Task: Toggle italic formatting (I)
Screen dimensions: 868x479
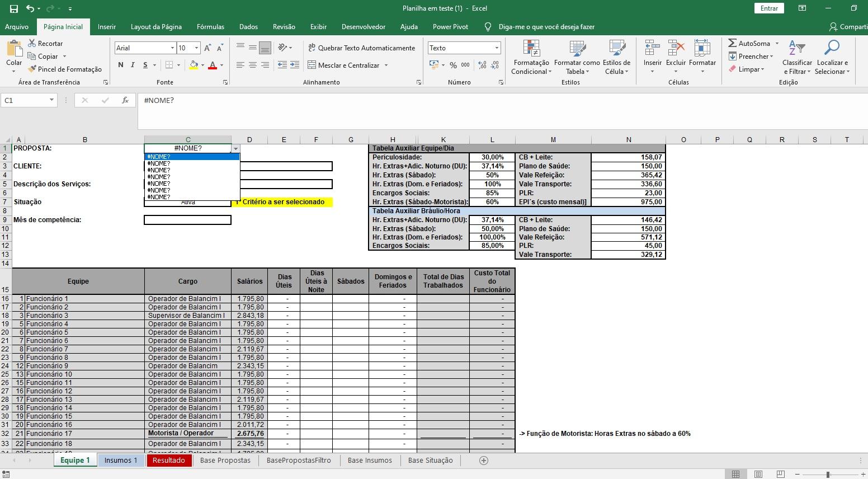Action: [x=133, y=65]
